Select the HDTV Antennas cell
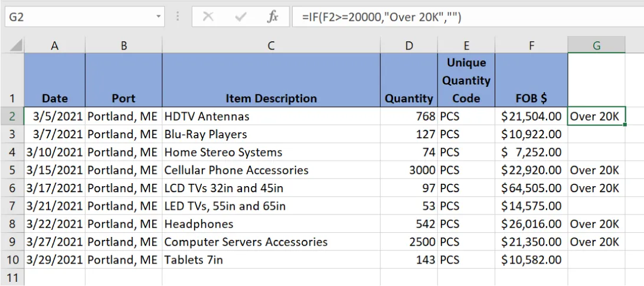Screen dimensions: 644x286 271,116
